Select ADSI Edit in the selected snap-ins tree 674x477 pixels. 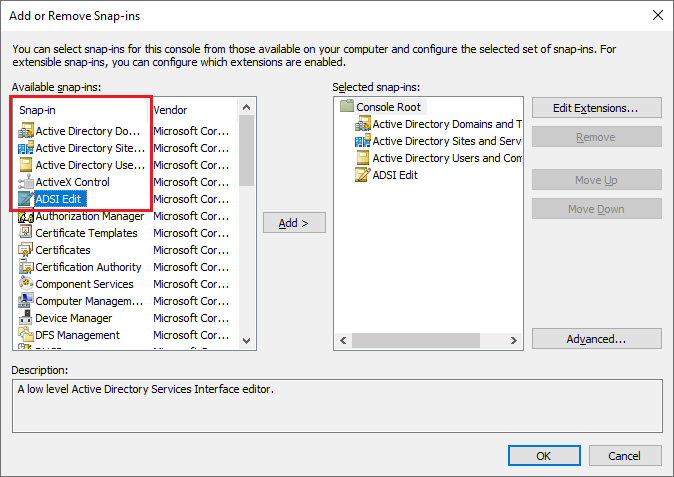click(394, 175)
